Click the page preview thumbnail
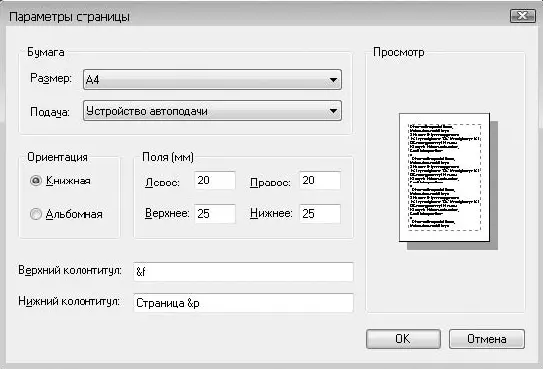Image resolution: width=543 pixels, height=369 pixels. tap(444, 177)
